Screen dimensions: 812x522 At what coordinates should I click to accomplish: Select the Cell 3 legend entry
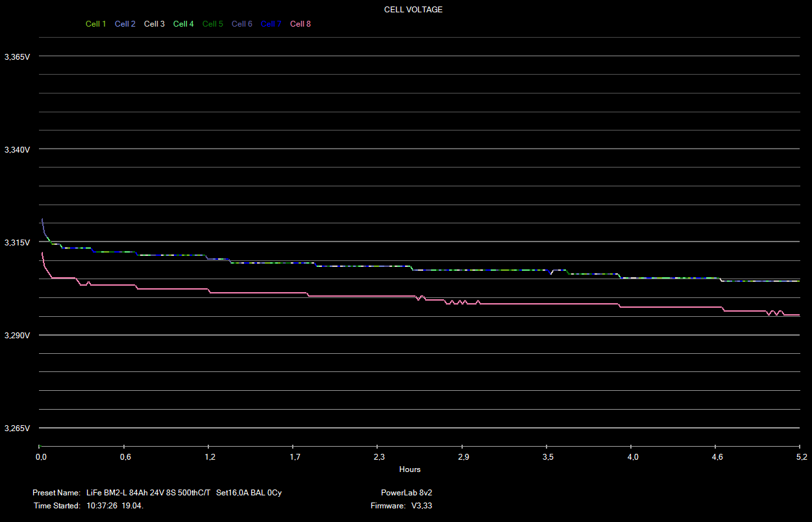(154, 24)
